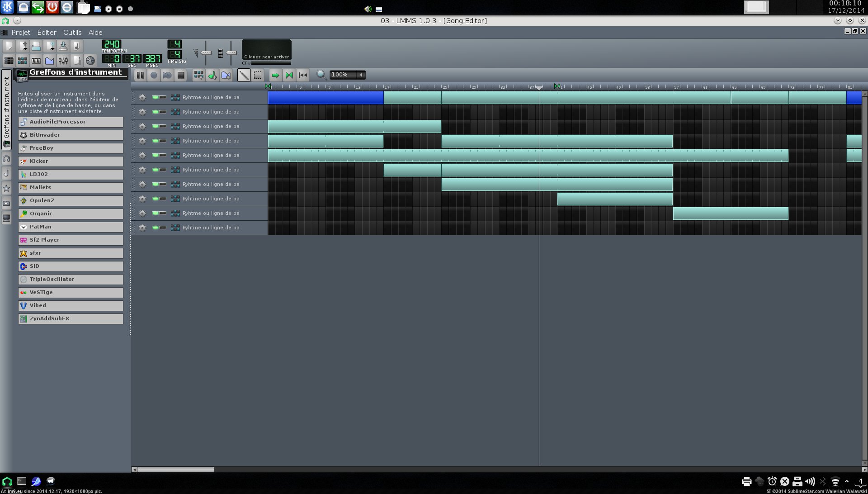Show the FX Mixer window
This screenshot has width=868, height=494.
coord(63,61)
